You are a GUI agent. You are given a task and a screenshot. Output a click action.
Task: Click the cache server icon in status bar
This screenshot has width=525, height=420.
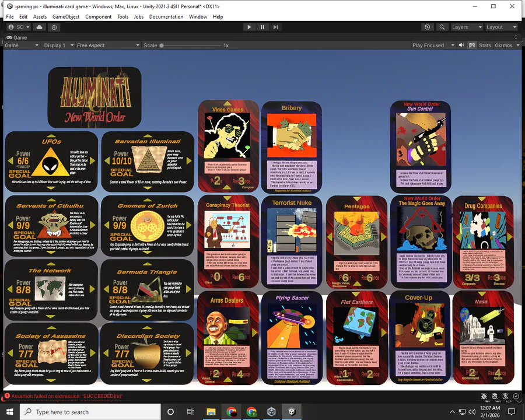[495, 396]
